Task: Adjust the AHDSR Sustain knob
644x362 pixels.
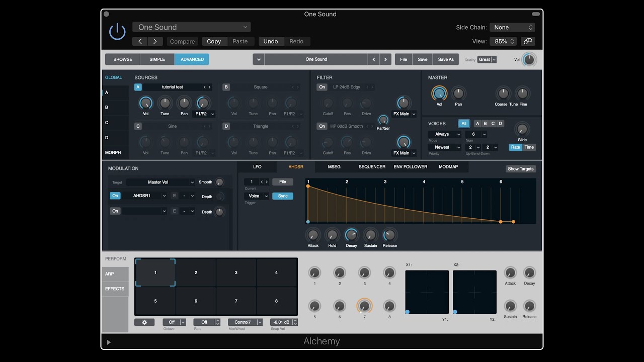Action: (x=370, y=235)
